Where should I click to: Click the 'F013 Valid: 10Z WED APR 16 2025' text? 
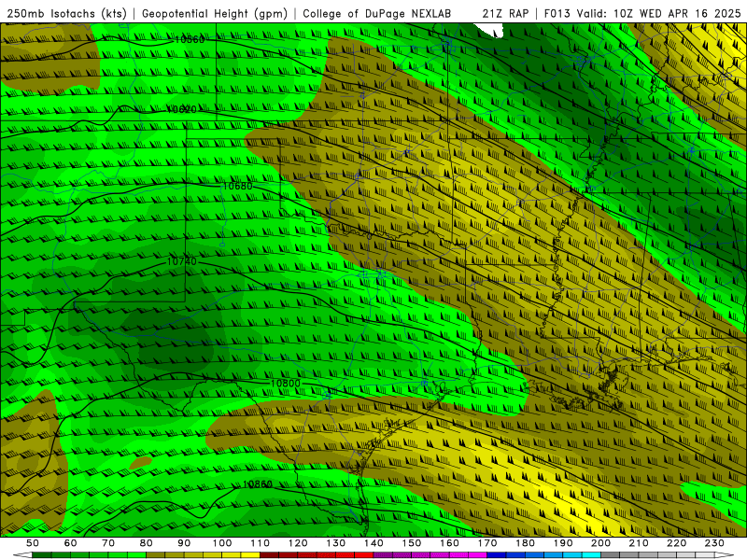642,14
